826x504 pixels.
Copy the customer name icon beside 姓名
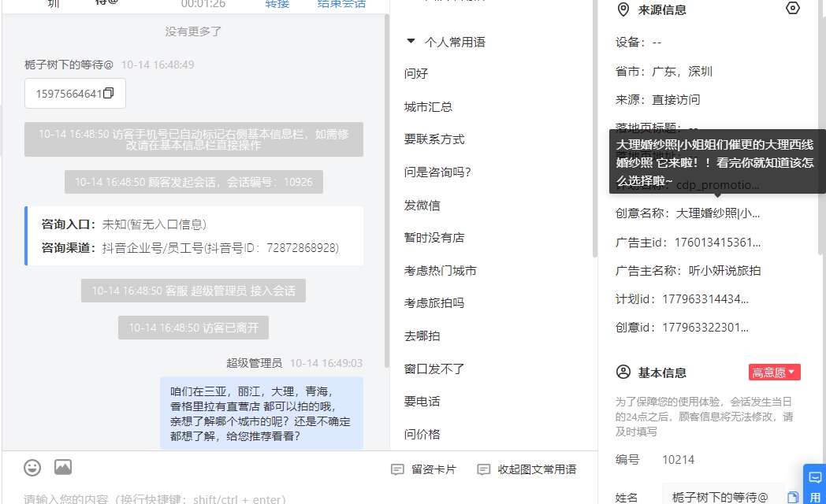click(793, 497)
